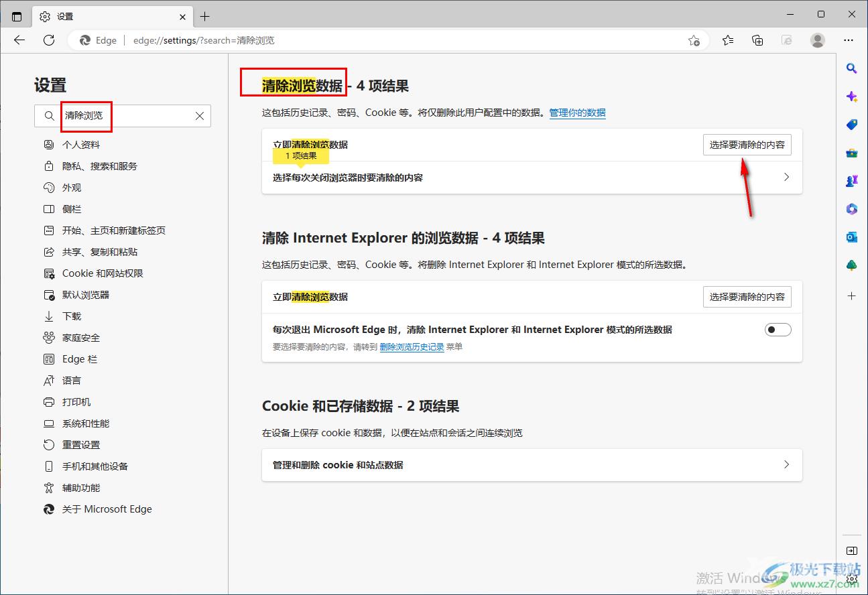Click 选择要清除的内容 for Internet Explorer data
Screen dimensions: 868x595
point(747,297)
